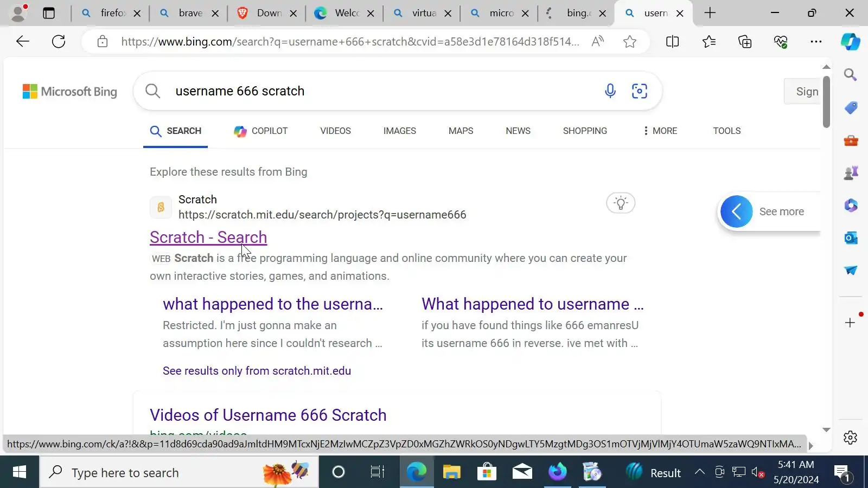The height and width of the screenshot is (488, 868).
Task: Open the notification center icon
Action: coord(843,473)
